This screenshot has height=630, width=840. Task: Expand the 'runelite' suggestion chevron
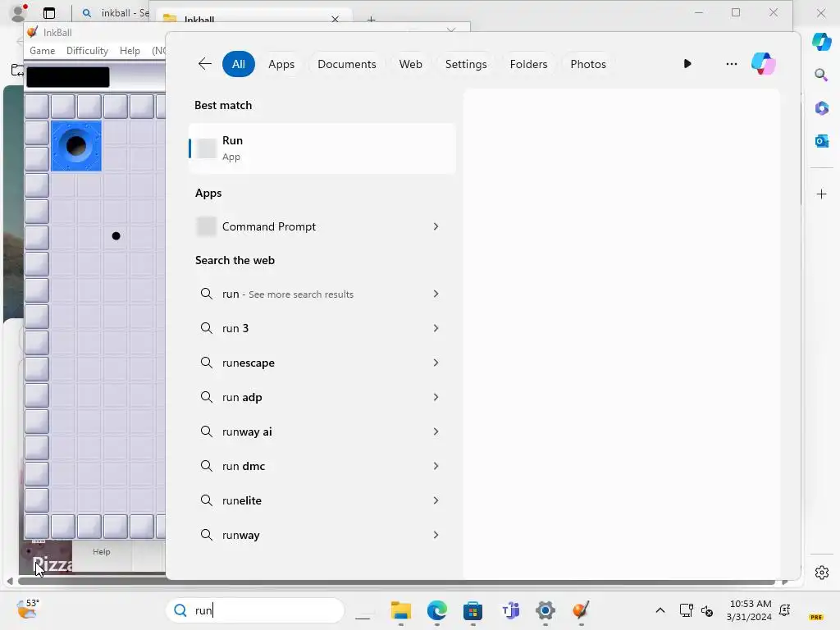(436, 500)
